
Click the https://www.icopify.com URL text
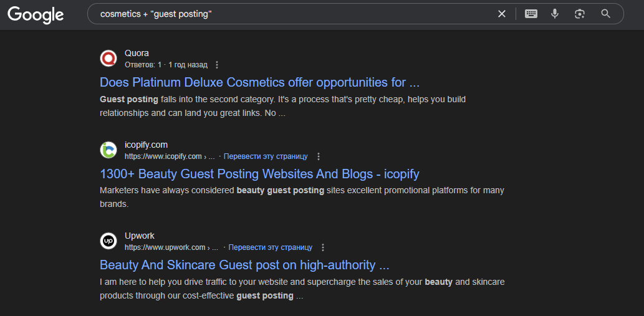point(170,156)
